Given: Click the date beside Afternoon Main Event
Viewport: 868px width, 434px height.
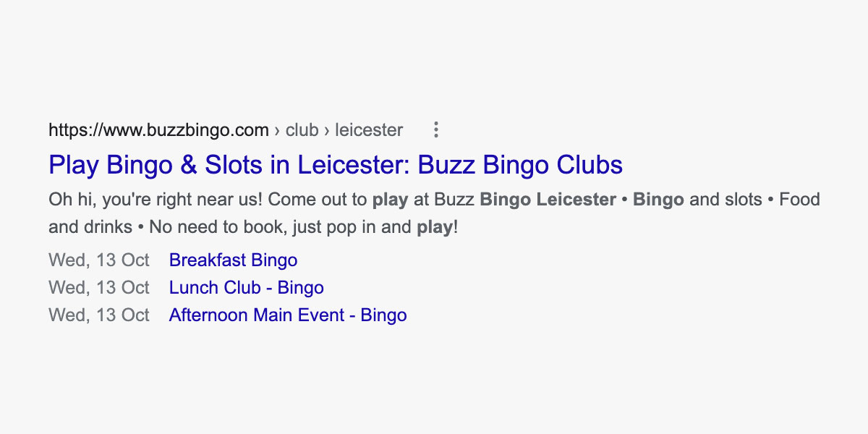Looking at the screenshot, I should tap(99, 315).
